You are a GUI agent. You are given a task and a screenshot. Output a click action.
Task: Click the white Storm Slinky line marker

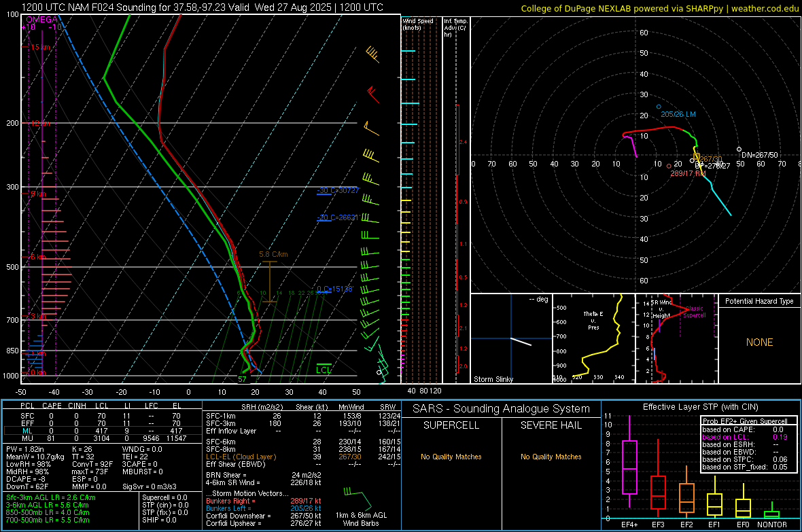coord(521,342)
